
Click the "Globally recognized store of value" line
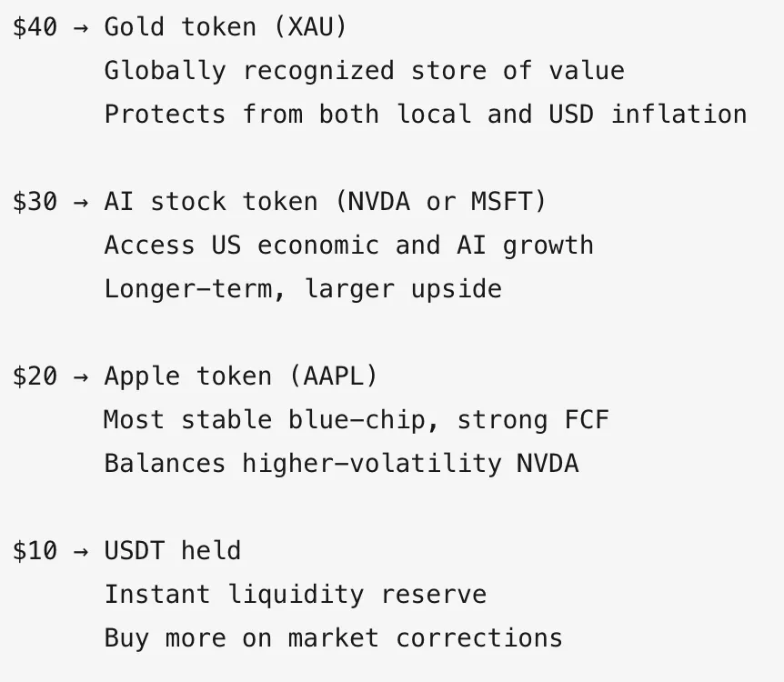(365, 71)
